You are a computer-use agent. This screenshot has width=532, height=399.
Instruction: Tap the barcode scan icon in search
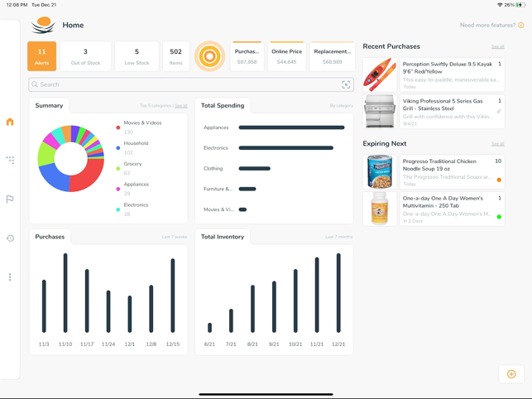pos(346,84)
